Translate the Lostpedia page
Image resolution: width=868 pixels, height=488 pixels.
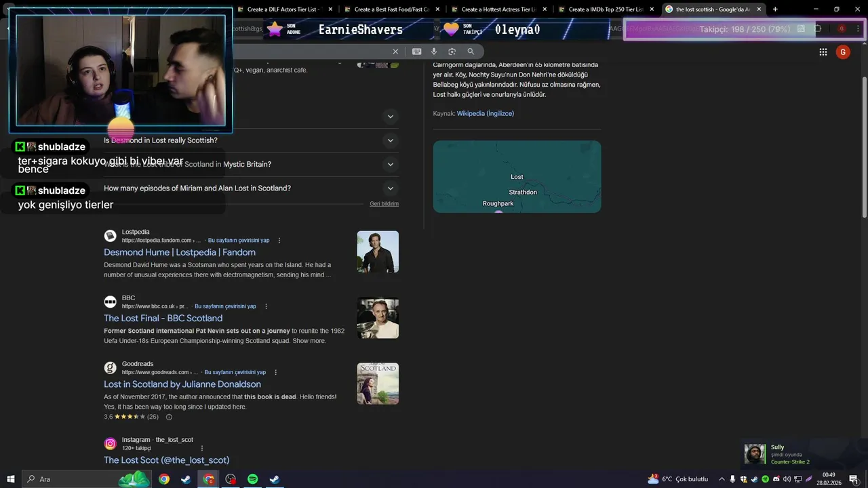click(x=239, y=241)
